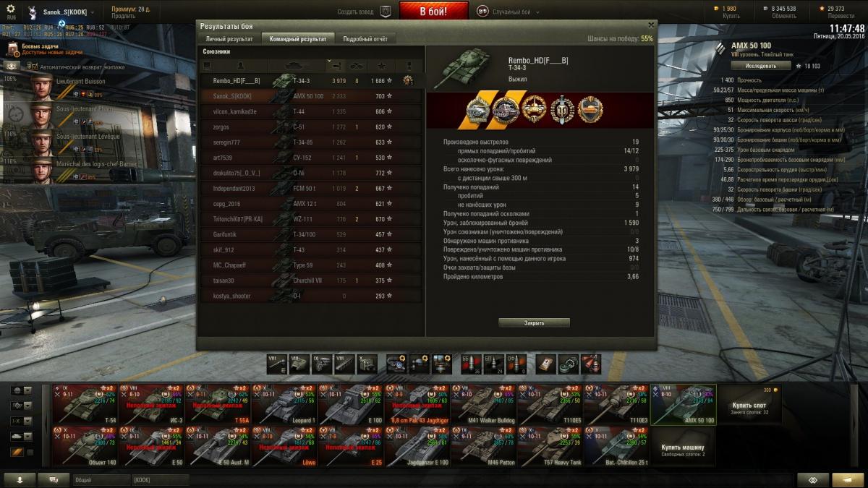This screenshot has height=488, width=868.
Task: Click the first aid kit consumable
Action: point(546,363)
